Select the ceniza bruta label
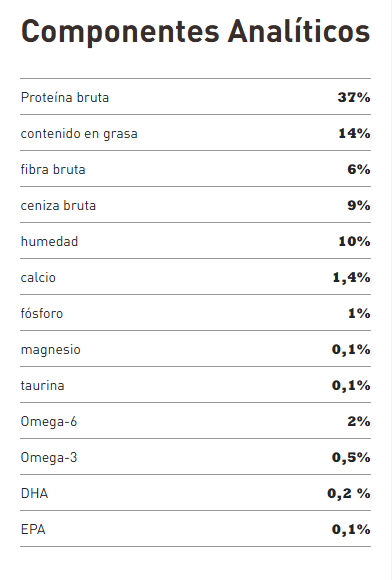 [x=58, y=205]
